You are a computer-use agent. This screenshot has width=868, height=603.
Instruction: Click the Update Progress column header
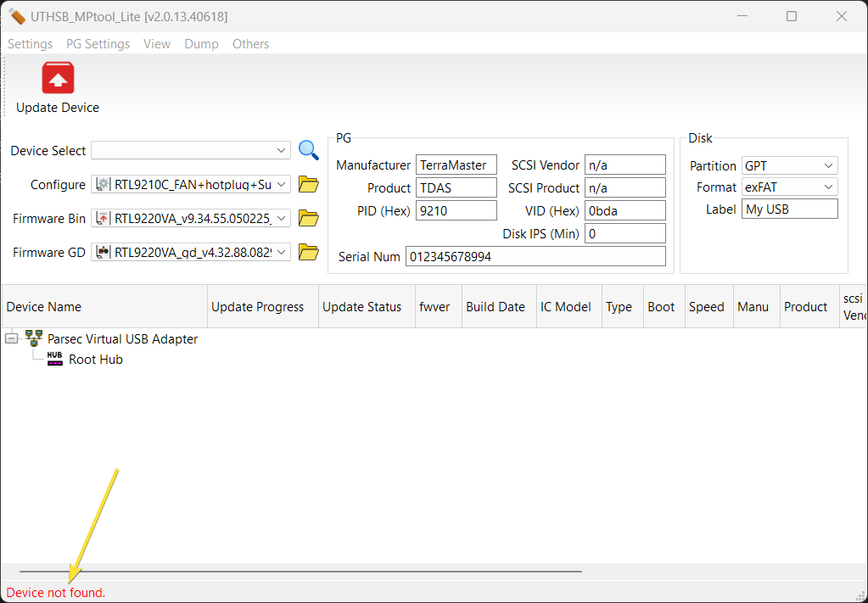263,306
